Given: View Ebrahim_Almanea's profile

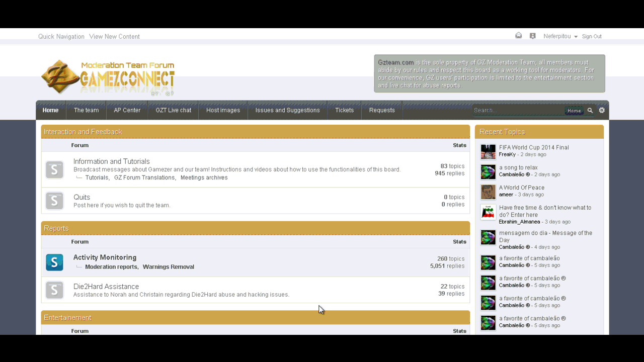Looking at the screenshot, I should coord(519,222).
